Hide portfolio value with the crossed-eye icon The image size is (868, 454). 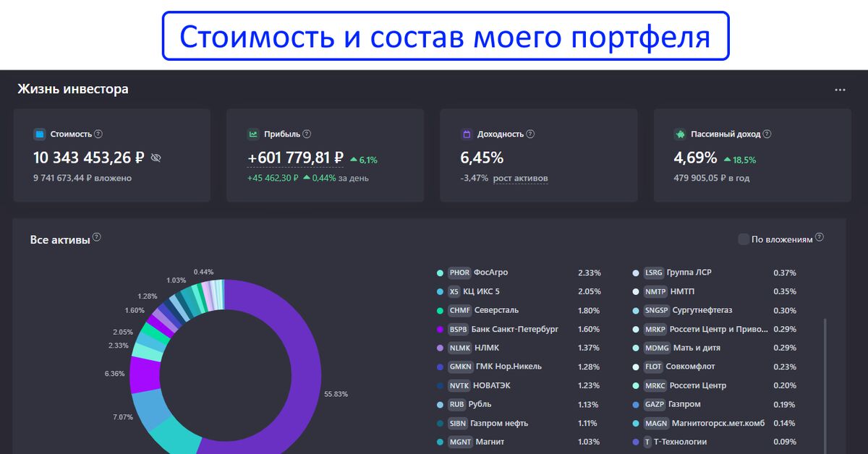click(156, 158)
